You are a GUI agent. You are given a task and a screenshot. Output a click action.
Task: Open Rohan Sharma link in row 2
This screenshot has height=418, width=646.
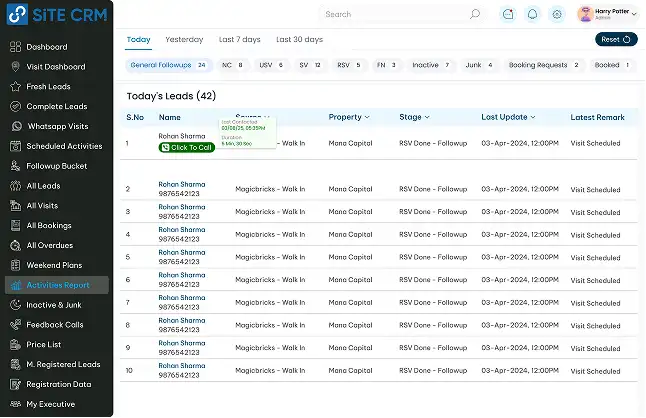click(182, 184)
